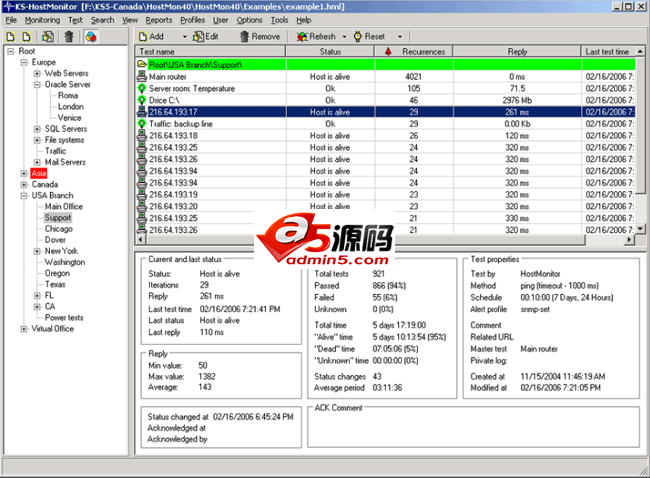Screen dimensions: 650x478
Task: Expand the New York node
Action: (37, 251)
